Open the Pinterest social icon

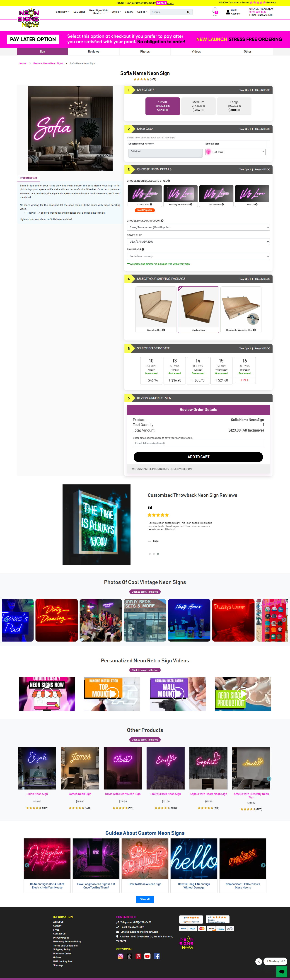(138, 956)
